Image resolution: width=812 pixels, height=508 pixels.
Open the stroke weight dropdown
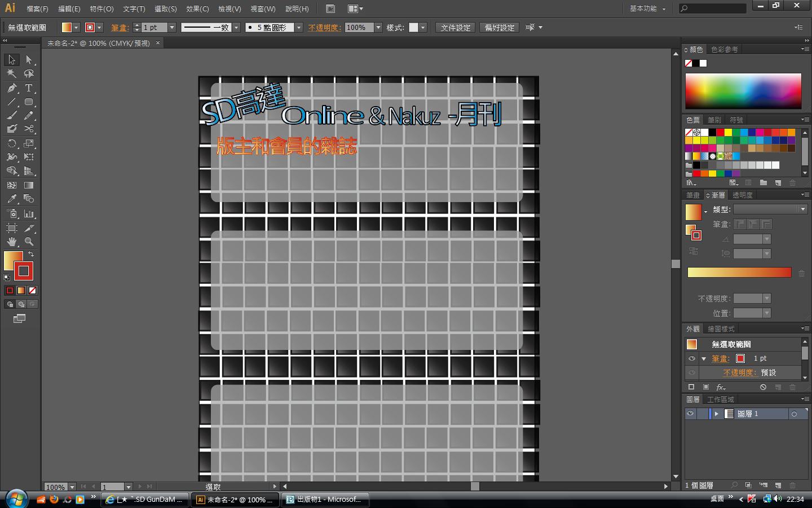point(172,28)
